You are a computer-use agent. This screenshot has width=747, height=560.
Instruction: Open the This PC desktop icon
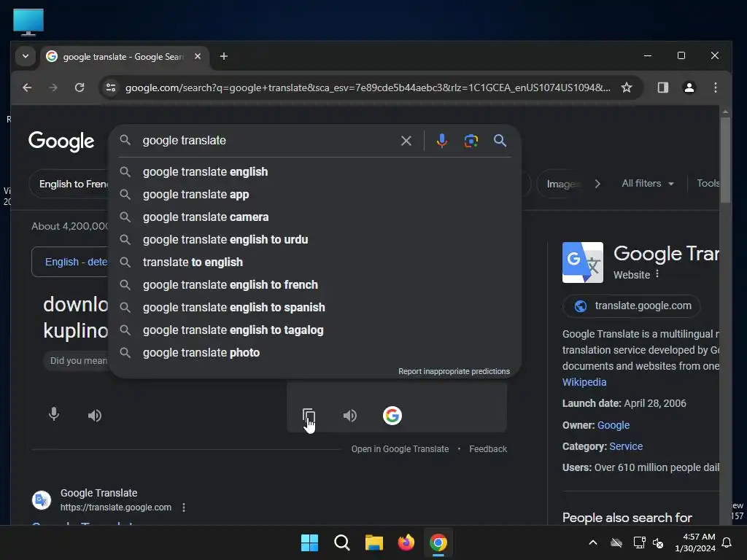pos(28,22)
